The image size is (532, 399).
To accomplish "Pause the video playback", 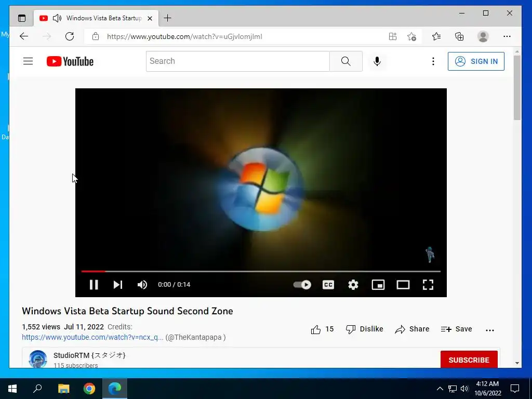I will point(94,285).
